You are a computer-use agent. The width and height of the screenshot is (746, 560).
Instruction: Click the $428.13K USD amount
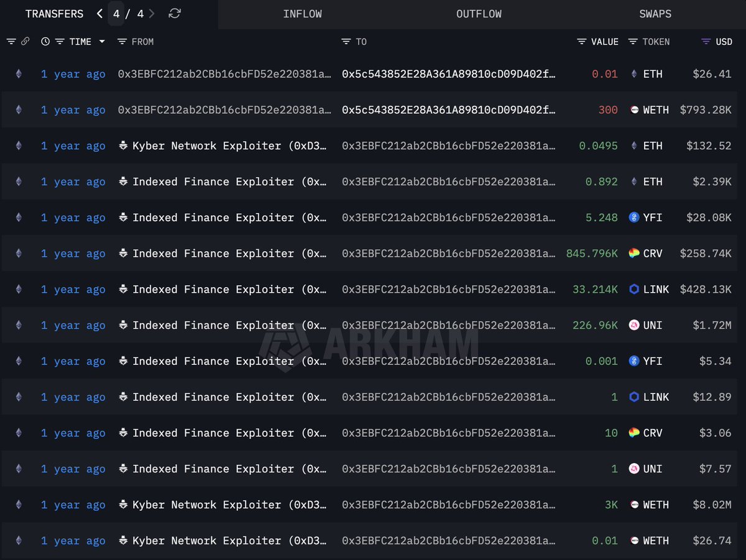pyautogui.click(x=706, y=290)
